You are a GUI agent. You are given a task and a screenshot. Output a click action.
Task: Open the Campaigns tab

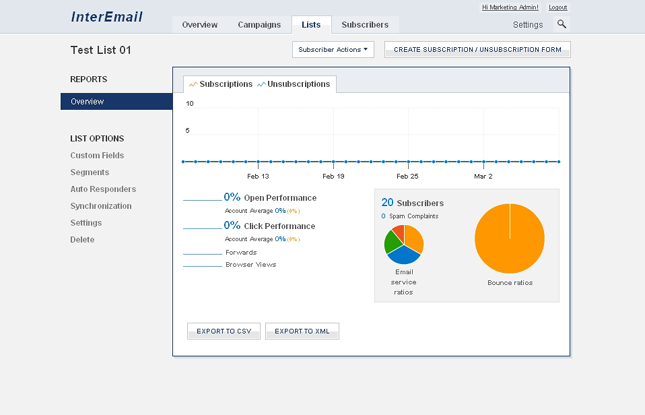pos(259,25)
